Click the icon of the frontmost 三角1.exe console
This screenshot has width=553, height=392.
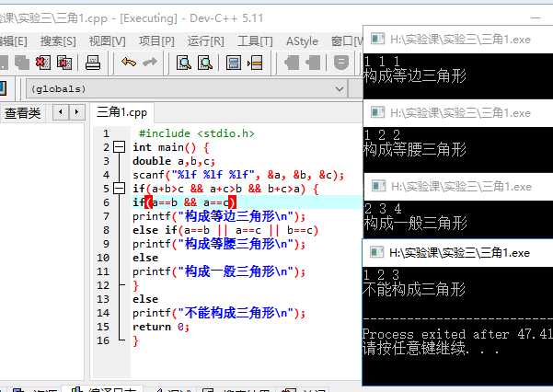tap(376, 252)
